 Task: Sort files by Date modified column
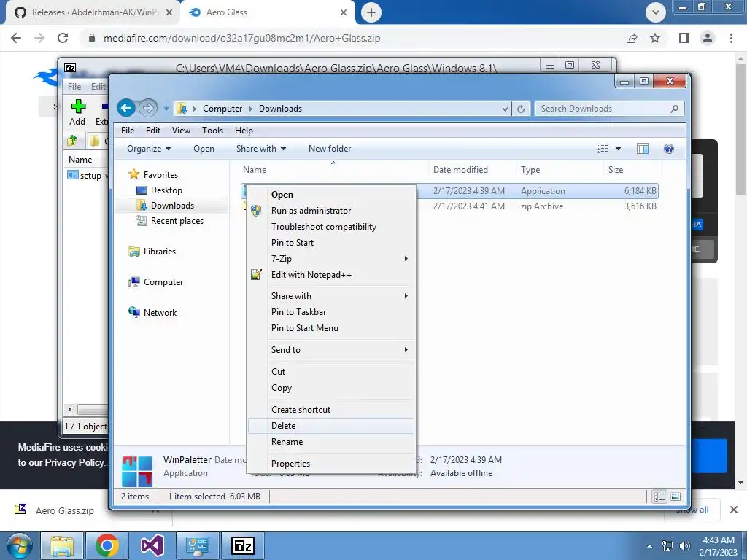460,169
